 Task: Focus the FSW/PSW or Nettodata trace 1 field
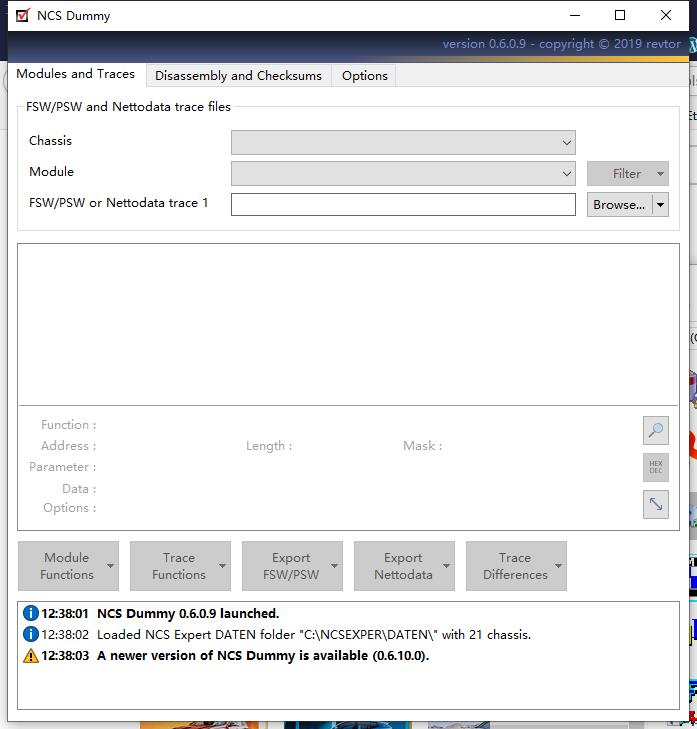point(403,205)
